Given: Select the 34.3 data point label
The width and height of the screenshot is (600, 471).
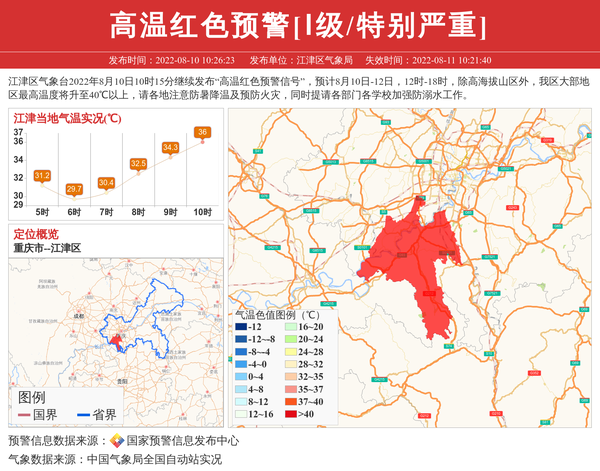Looking at the screenshot, I should [x=170, y=147].
